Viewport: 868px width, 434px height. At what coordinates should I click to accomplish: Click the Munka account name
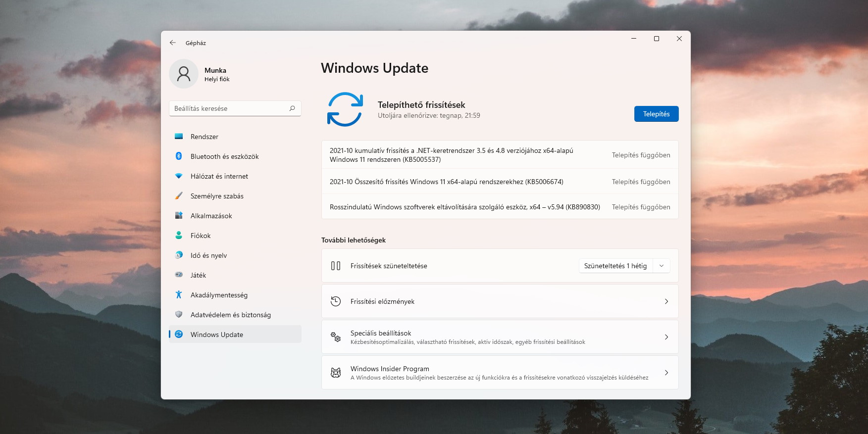(x=215, y=70)
